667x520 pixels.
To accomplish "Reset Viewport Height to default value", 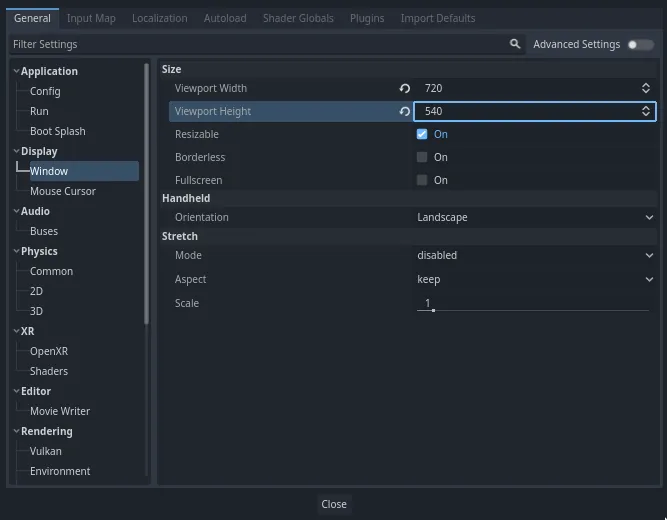I will (x=405, y=111).
